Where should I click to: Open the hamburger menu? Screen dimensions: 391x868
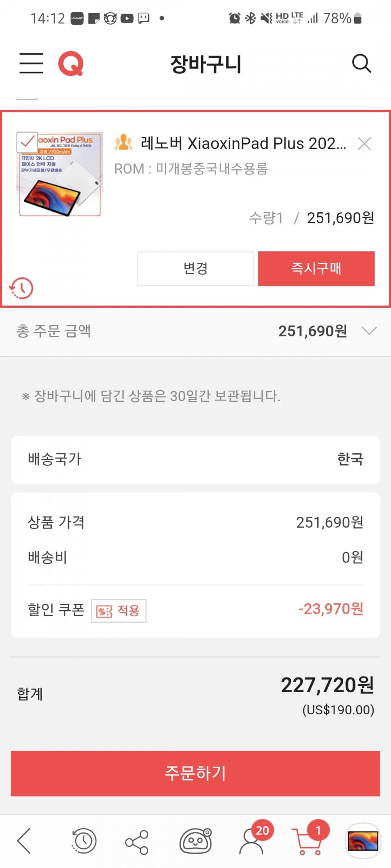[31, 63]
